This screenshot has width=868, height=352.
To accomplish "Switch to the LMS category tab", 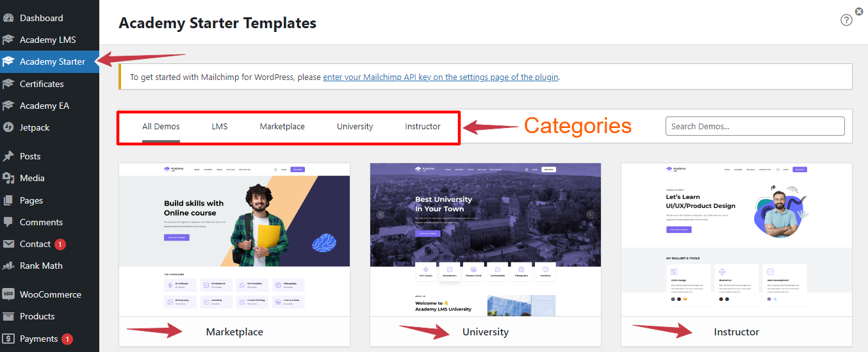I will tap(220, 127).
